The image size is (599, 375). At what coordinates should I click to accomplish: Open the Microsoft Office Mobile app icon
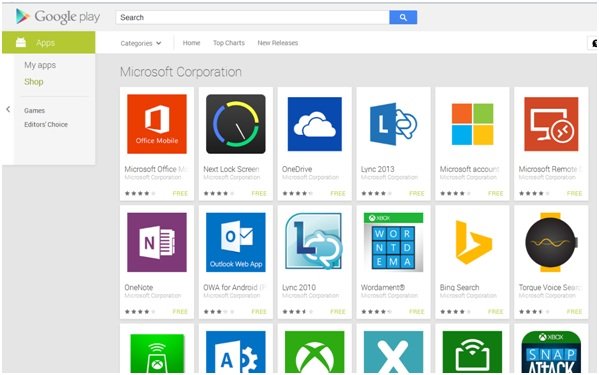coord(157,124)
